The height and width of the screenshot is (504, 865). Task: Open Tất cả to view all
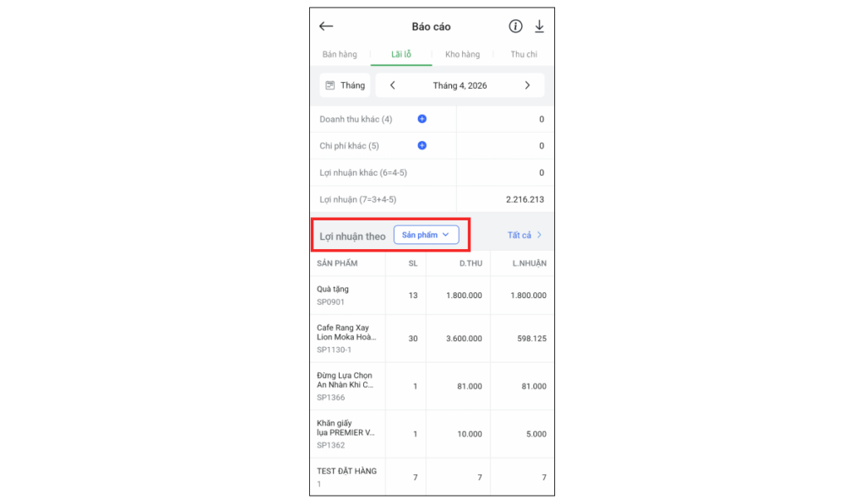[524, 235]
